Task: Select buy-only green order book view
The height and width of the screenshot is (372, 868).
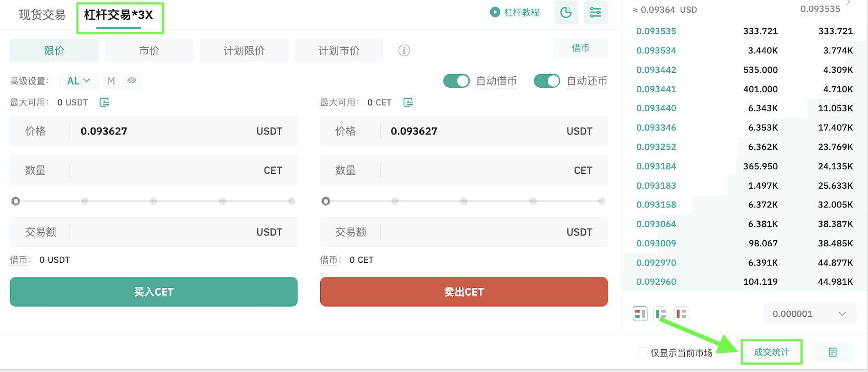Action: click(661, 314)
